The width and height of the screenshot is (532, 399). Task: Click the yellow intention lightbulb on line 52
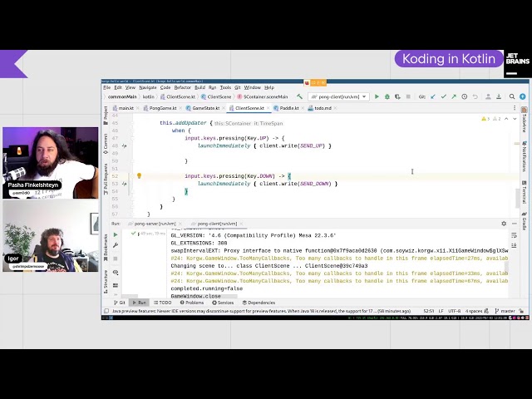coord(139,175)
